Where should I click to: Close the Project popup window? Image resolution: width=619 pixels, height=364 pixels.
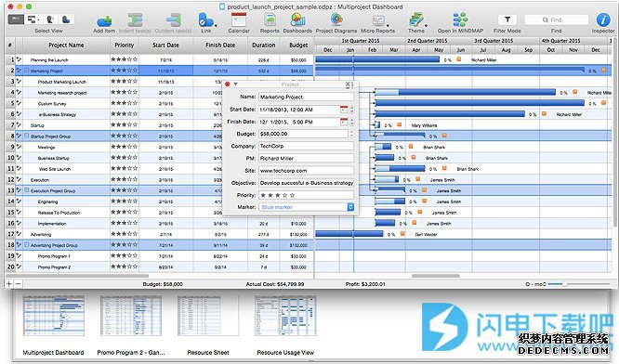(x=227, y=84)
